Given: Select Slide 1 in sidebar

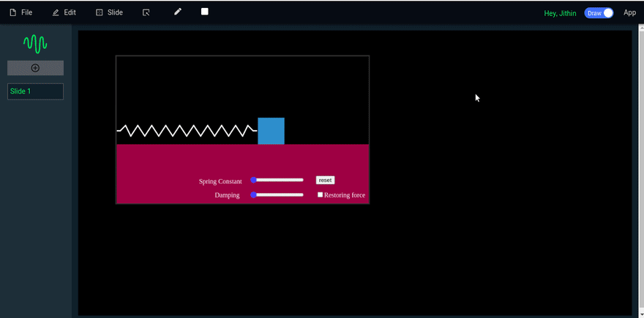Looking at the screenshot, I should 35,91.
